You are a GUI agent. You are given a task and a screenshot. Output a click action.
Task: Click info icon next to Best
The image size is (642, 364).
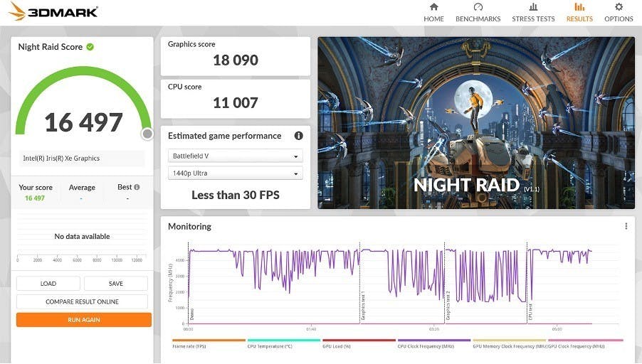pos(137,188)
